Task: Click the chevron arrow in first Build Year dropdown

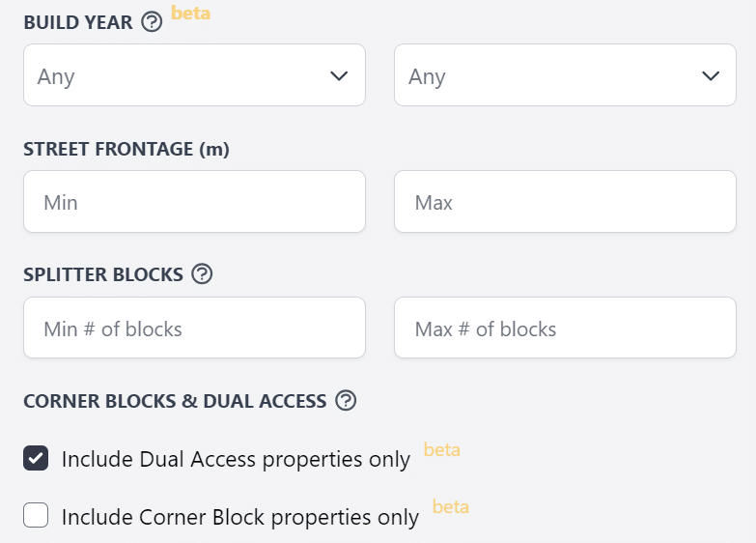Action: pyautogui.click(x=339, y=75)
